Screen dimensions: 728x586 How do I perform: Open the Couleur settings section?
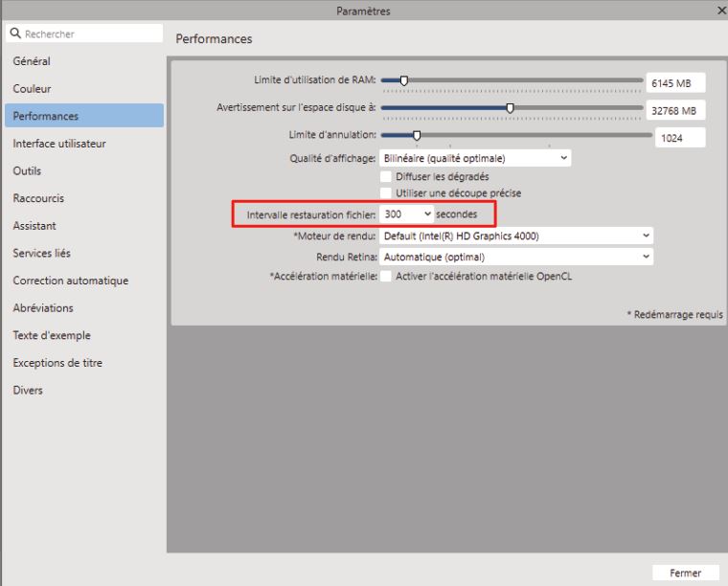click(x=32, y=89)
